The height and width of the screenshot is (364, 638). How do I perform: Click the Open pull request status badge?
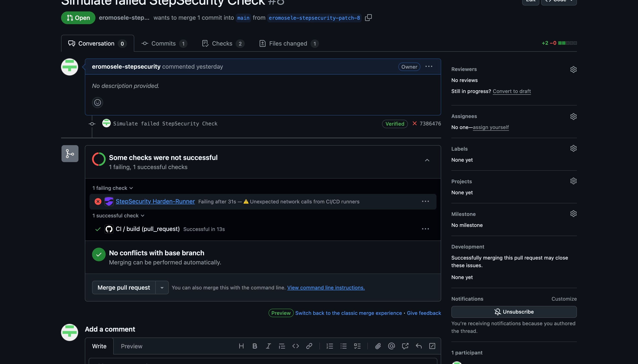tap(78, 18)
